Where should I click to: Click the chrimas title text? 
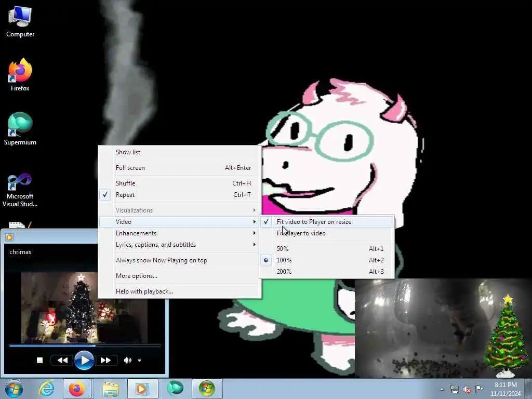(x=20, y=252)
